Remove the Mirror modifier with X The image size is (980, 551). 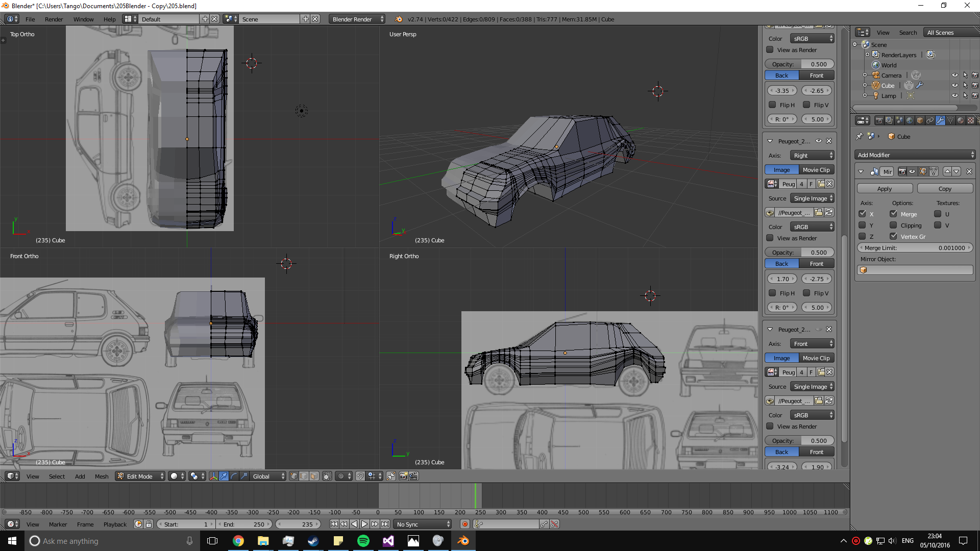coord(969,171)
